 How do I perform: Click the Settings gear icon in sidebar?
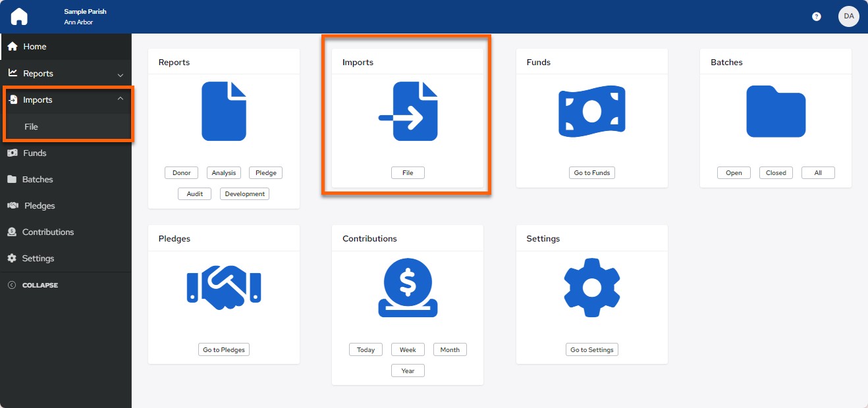(x=11, y=258)
